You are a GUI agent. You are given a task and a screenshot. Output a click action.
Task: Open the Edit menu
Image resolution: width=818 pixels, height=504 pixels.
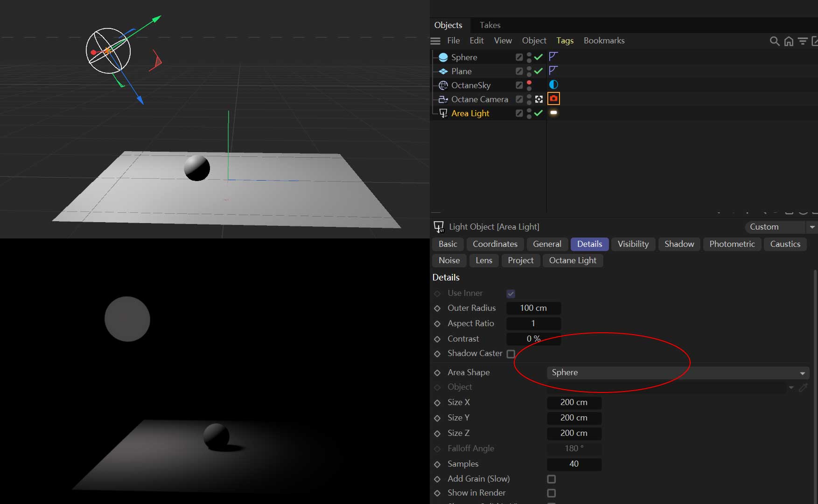point(476,41)
